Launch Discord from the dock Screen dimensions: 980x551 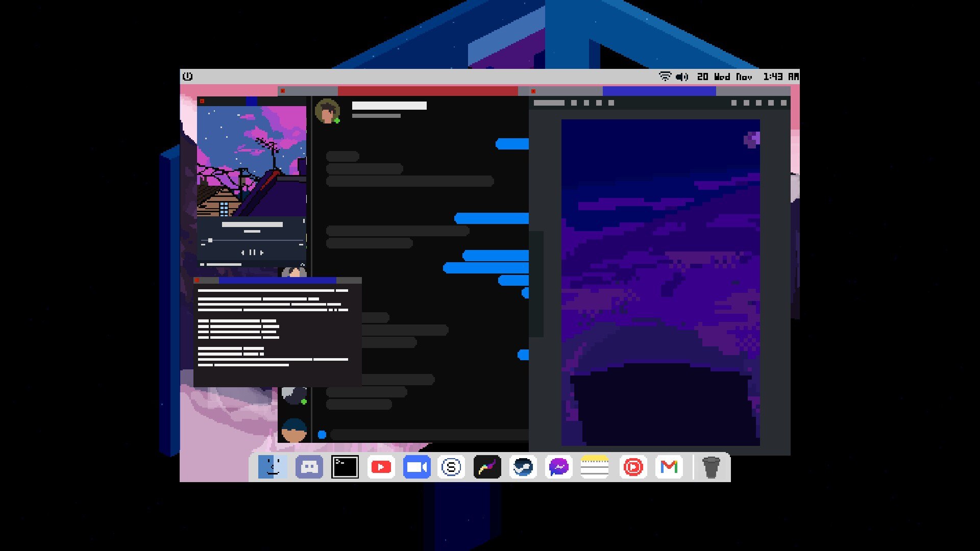point(309,467)
